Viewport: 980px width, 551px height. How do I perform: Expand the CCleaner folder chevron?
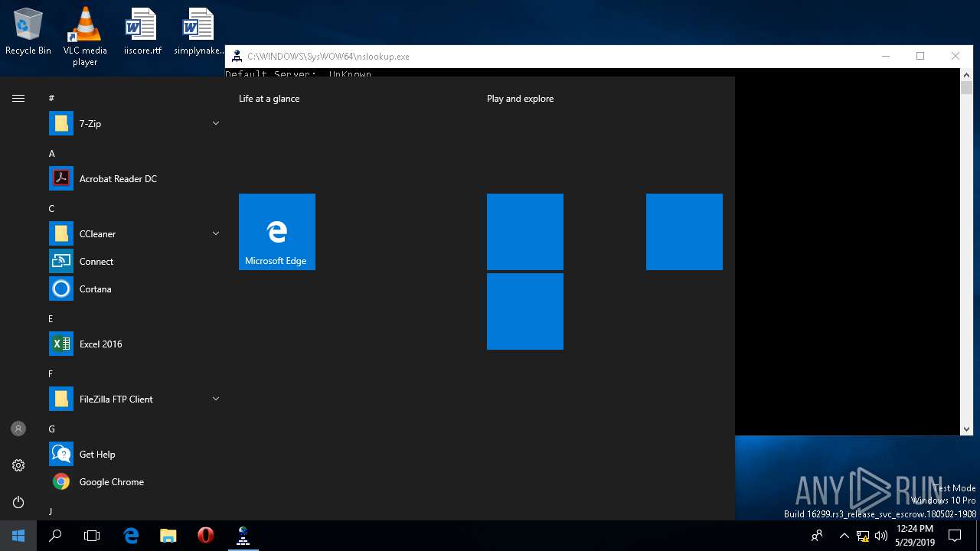click(x=216, y=233)
